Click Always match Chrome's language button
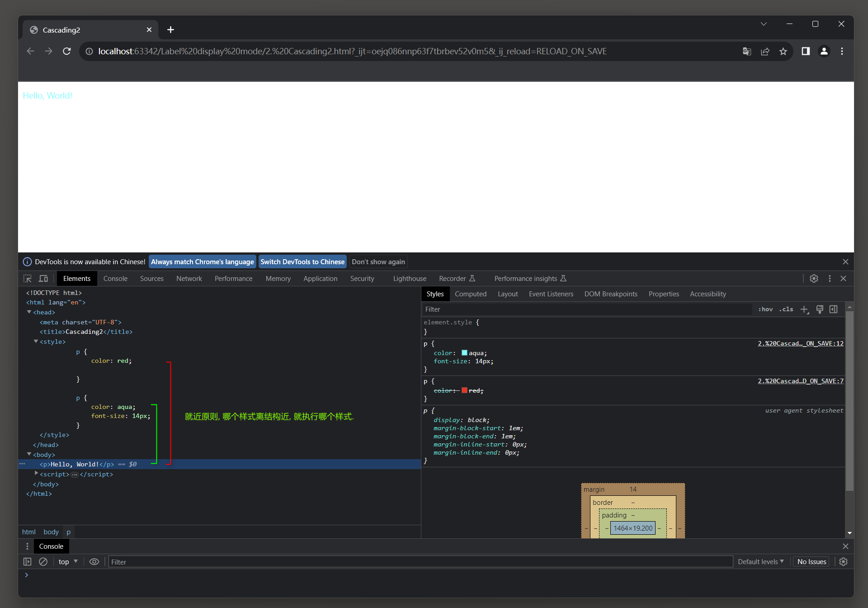 [202, 262]
